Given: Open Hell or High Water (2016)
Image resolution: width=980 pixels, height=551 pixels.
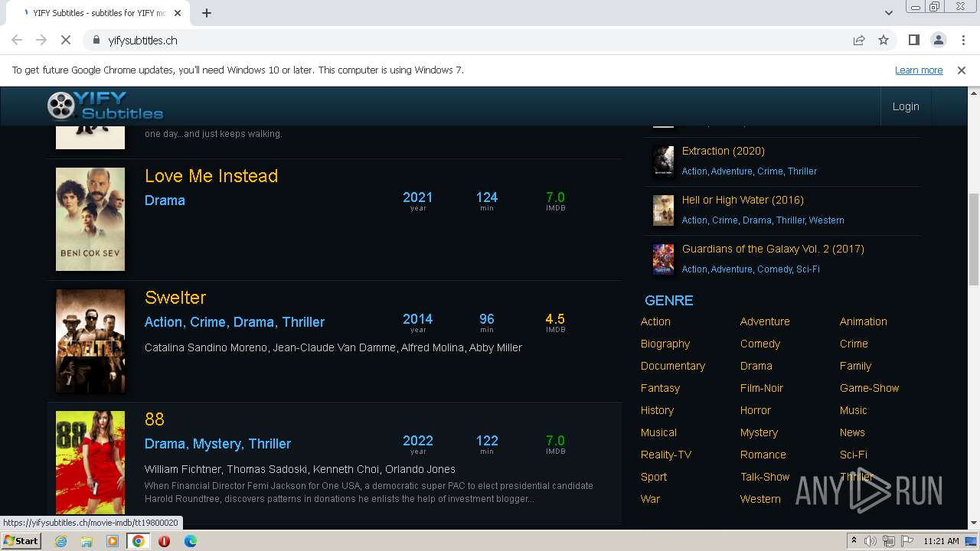Looking at the screenshot, I should (x=743, y=200).
